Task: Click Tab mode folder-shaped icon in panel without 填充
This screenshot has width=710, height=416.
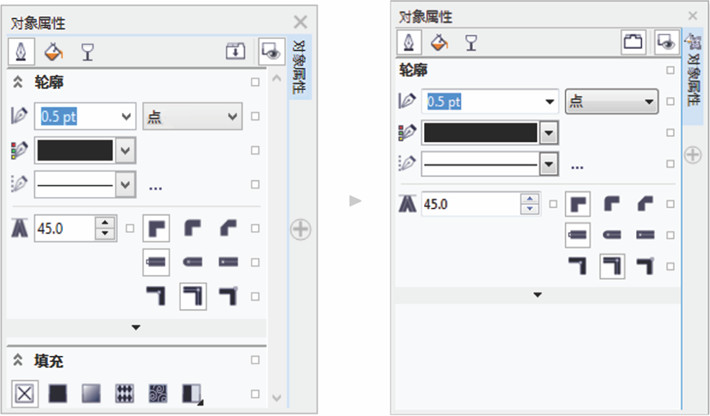Action: tap(633, 42)
